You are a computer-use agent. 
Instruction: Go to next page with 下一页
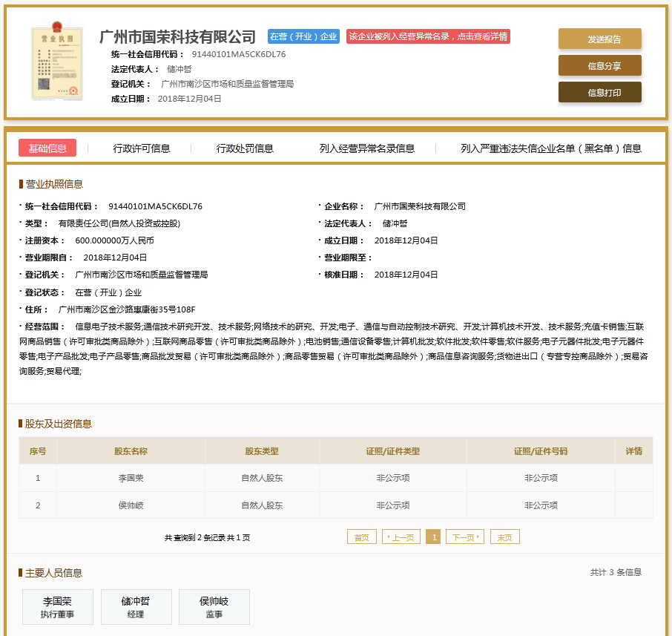pos(464,537)
